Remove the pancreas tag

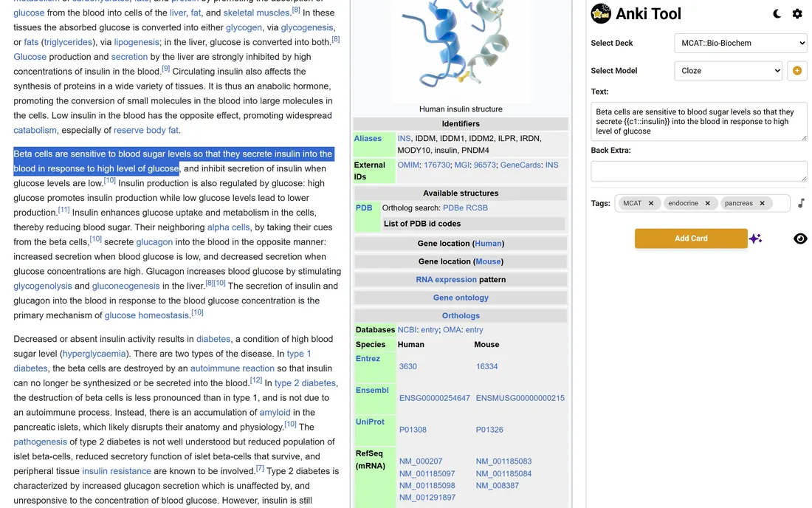[763, 204]
